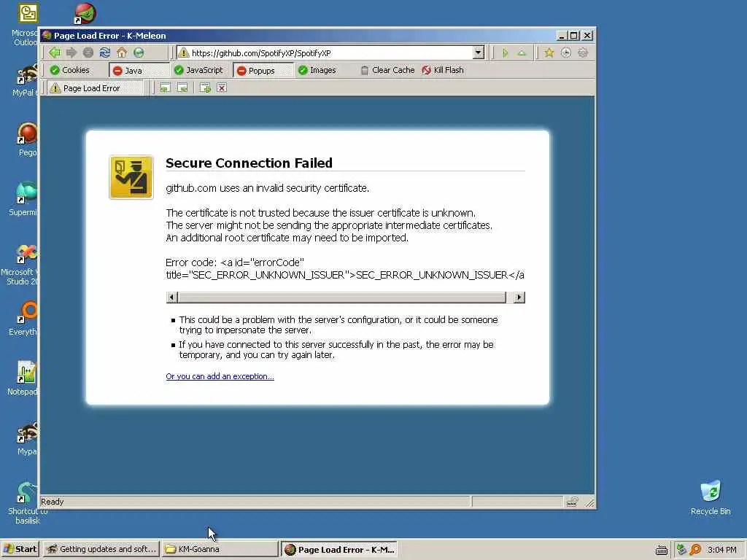Click 'Or you can add an exception…' link
Viewport: 747px width, 560px height.
tap(220, 376)
